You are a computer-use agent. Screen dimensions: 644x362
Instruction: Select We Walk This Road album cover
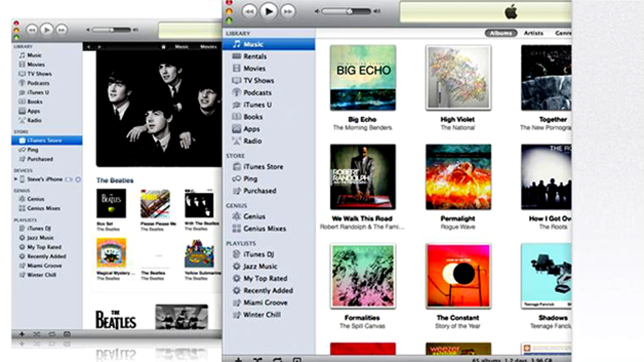tap(363, 177)
